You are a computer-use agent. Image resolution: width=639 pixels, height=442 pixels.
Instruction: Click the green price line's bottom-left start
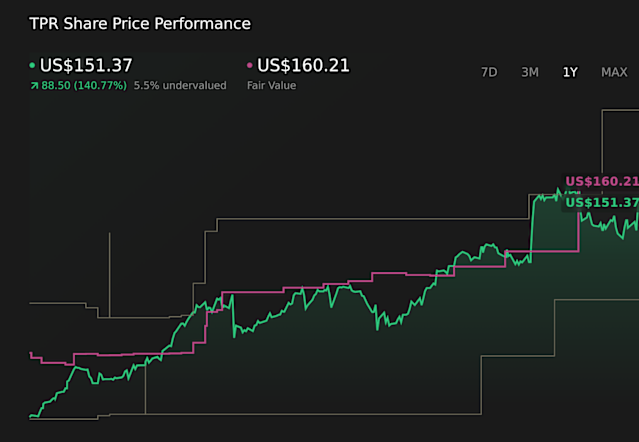click(x=32, y=416)
